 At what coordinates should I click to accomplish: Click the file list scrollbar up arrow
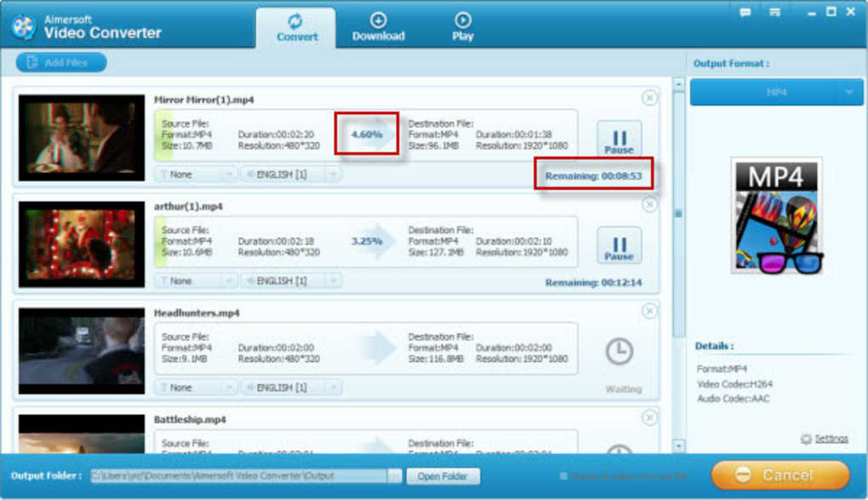click(x=679, y=84)
